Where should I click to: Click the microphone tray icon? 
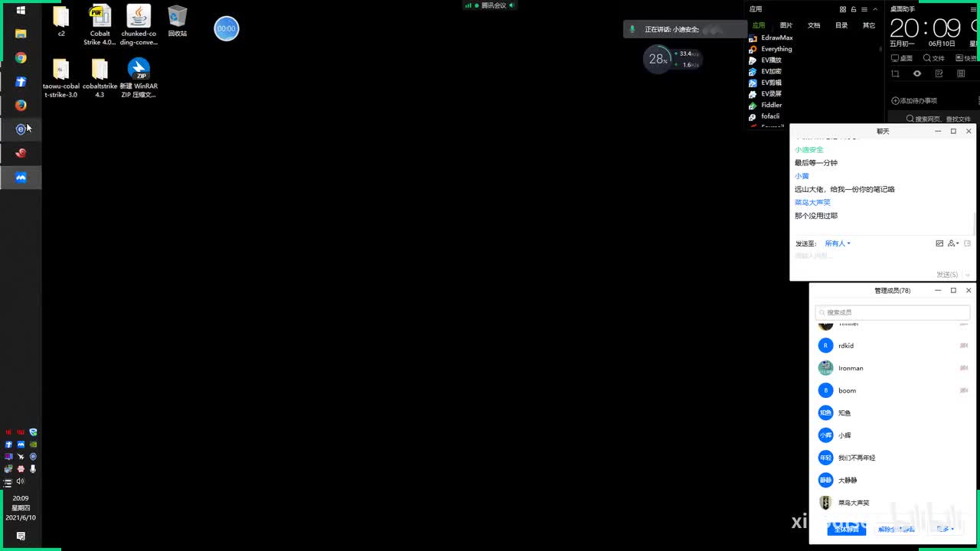(33, 468)
